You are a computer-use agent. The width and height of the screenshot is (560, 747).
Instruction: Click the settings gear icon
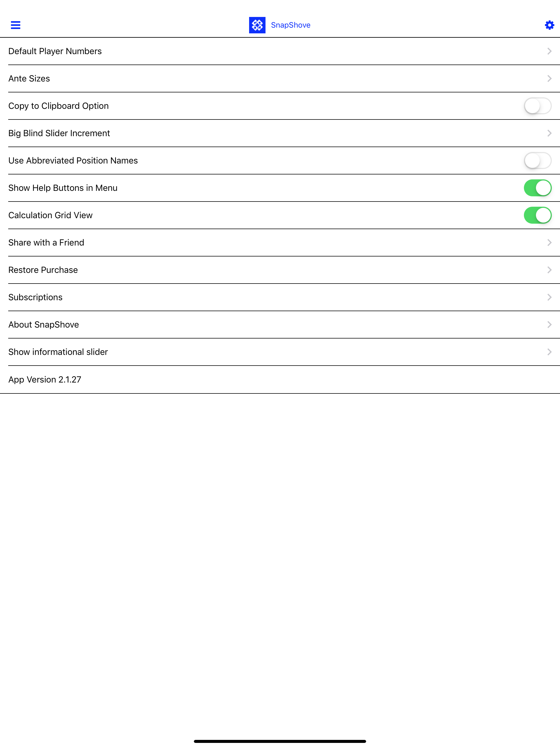pos(549,25)
